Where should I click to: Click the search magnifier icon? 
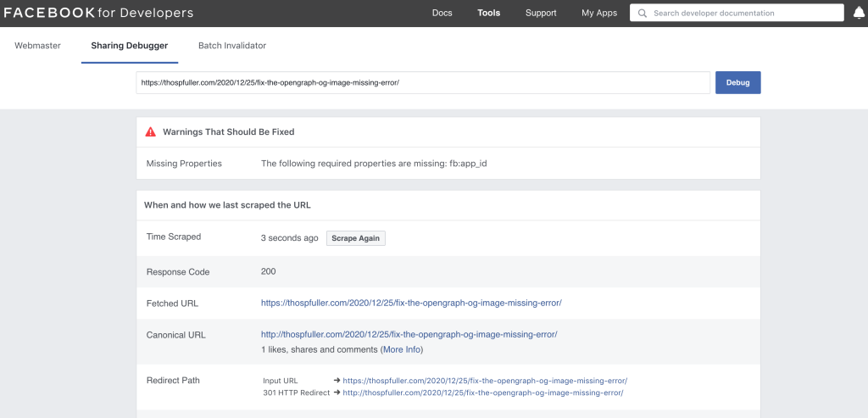[643, 13]
